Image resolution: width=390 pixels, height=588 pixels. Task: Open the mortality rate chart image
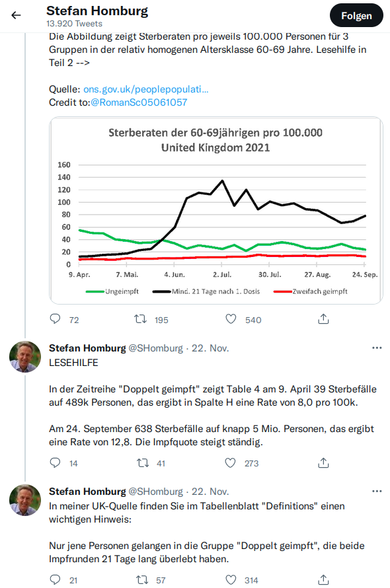(x=216, y=210)
